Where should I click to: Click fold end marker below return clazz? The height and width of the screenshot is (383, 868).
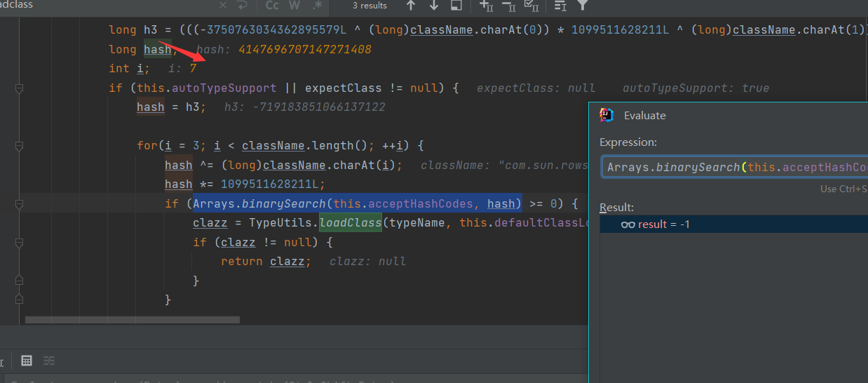pos(19,281)
